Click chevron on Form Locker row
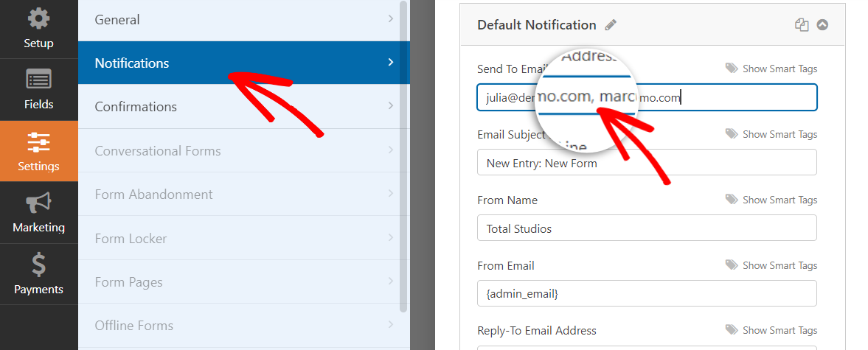Viewport: 868px width, 350px height. pos(391,238)
